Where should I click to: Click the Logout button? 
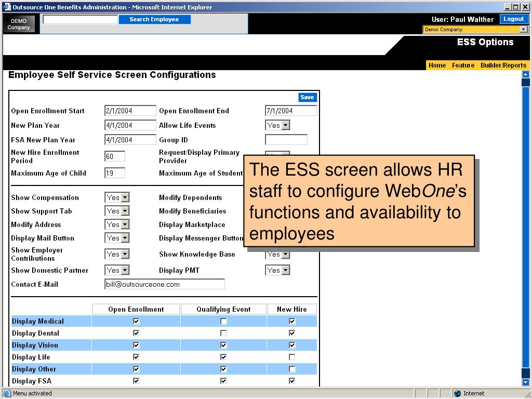click(514, 19)
